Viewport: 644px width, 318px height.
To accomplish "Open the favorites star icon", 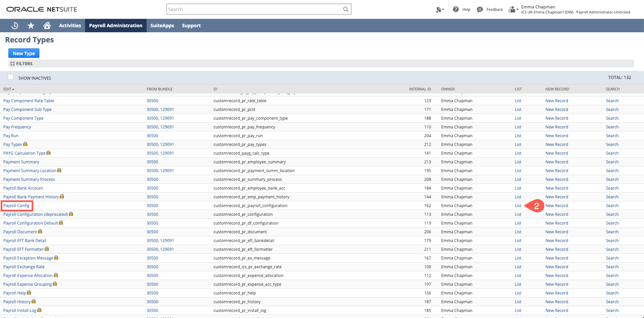I will (31, 26).
